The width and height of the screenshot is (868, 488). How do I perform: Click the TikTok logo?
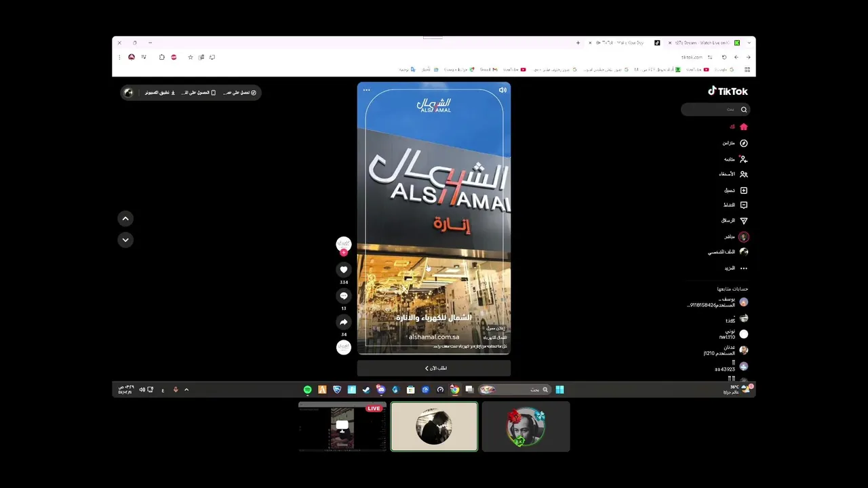pos(728,91)
